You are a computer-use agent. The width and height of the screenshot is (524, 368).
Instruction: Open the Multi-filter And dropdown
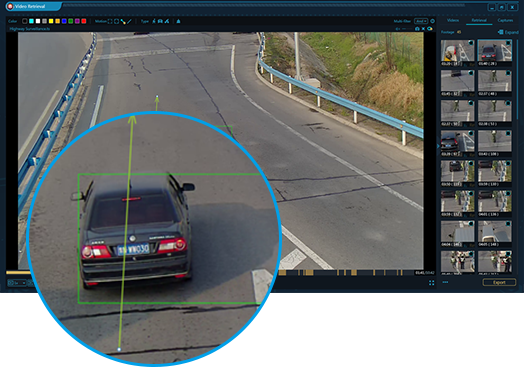coord(420,21)
